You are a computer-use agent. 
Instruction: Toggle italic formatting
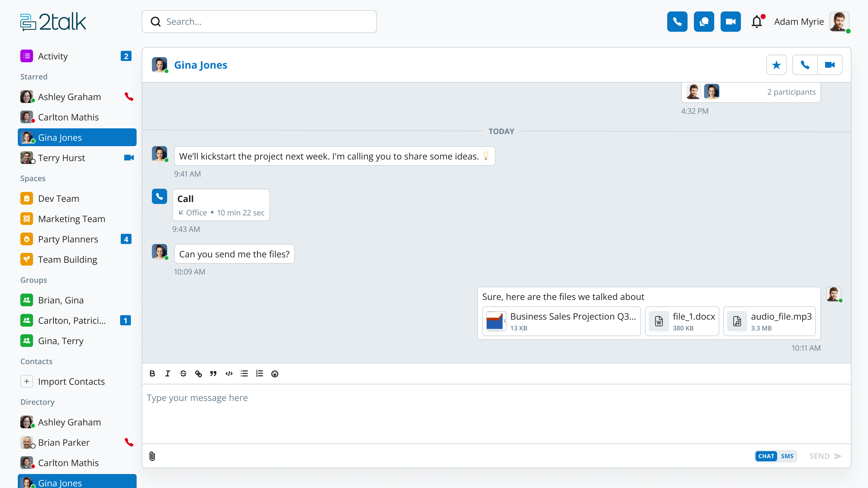point(167,373)
